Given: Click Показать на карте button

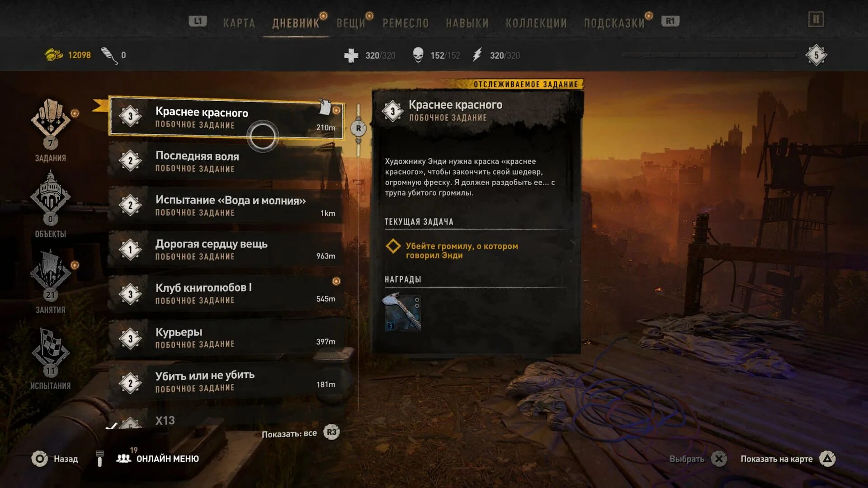Looking at the screenshot, I should click(788, 459).
